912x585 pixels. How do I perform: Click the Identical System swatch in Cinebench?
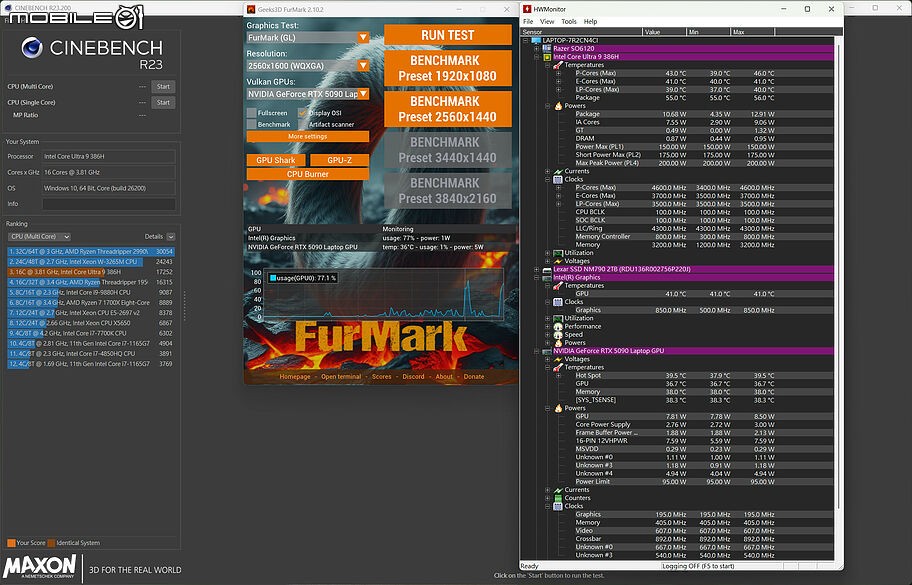point(51,543)
